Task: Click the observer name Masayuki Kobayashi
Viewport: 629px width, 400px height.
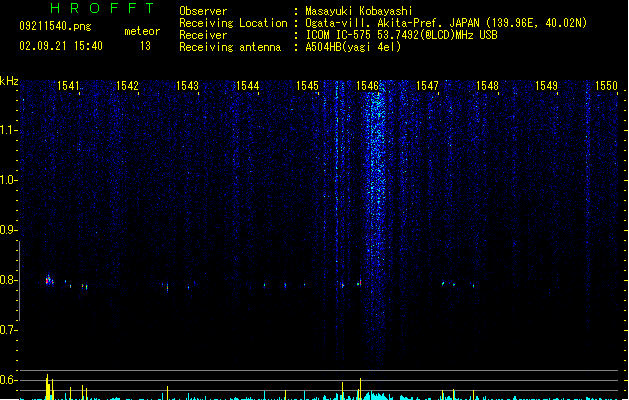Action: [359, 11]
